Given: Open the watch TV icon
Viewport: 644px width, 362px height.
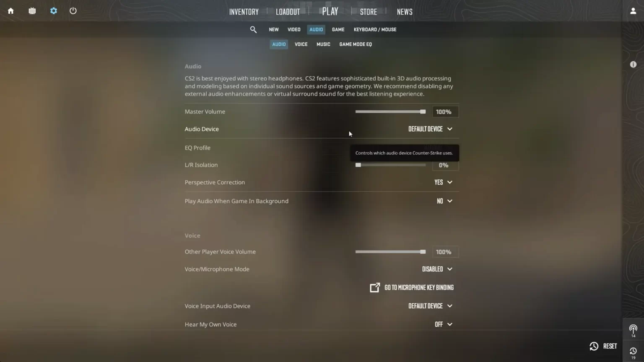Looking at the screenshot, I should pos(32,11).
